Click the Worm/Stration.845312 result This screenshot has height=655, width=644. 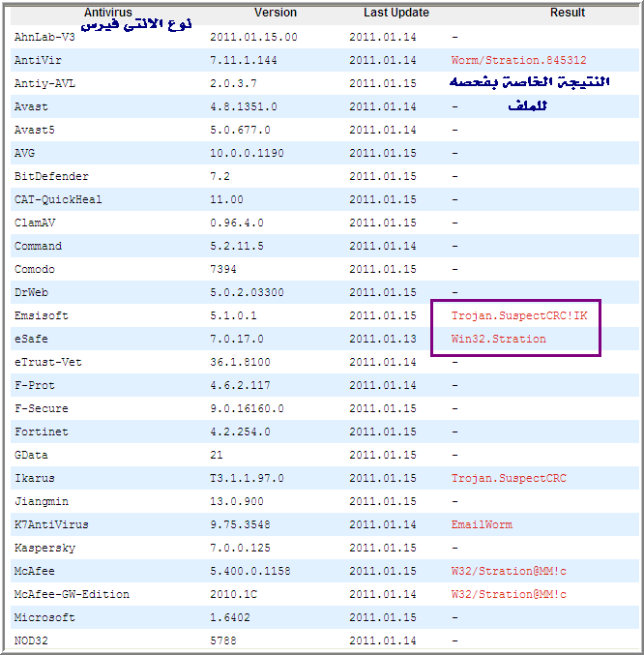[x=519, y=60]
